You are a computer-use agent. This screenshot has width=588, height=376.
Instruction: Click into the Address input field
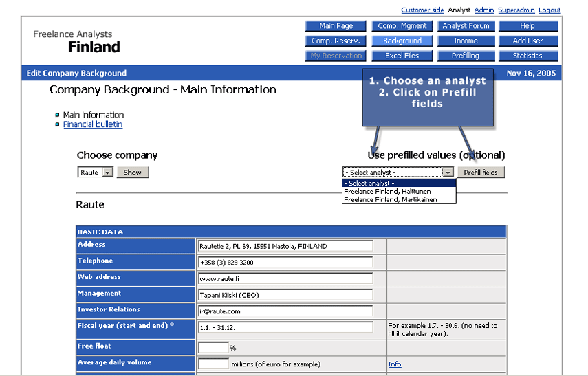tap(285, 246)
